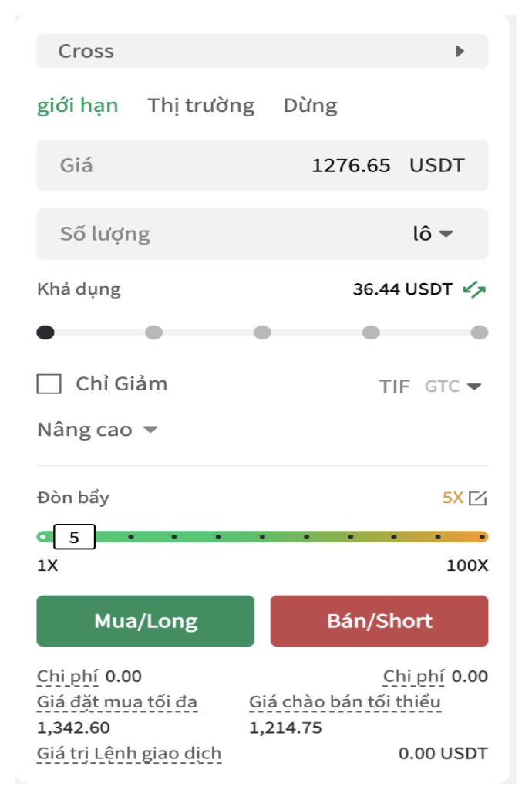
Task: Click the Giá price input field
Action: click(262, 165)
